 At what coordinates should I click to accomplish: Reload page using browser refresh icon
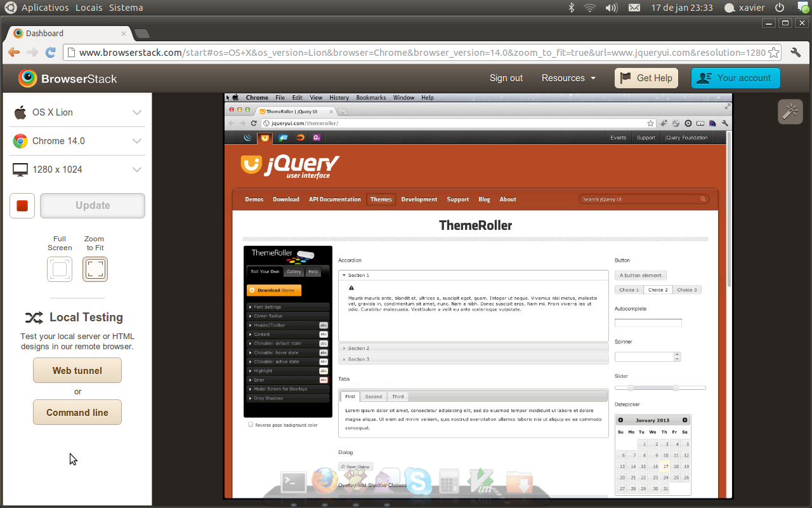tap(51, 53)
